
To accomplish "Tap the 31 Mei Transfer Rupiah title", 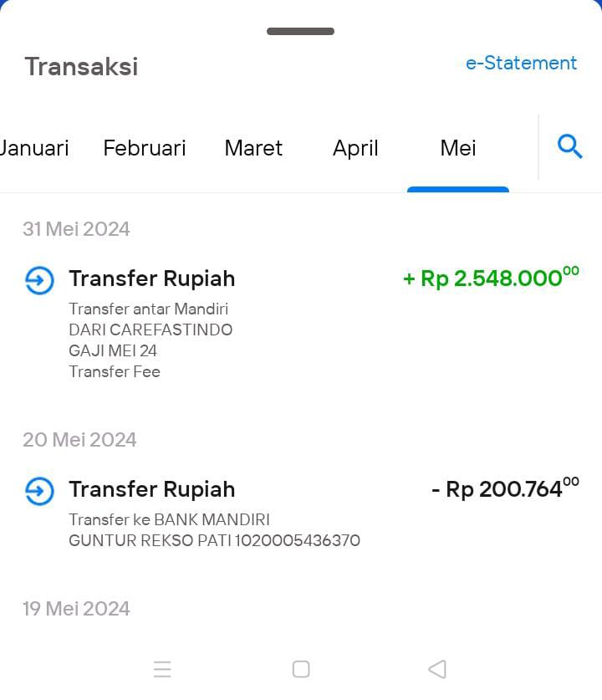I will 151,278.
